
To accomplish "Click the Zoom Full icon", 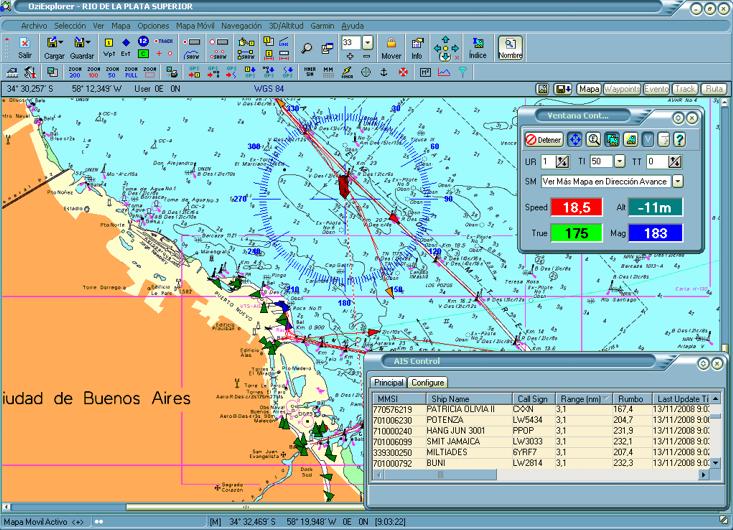I will [131, 72].
